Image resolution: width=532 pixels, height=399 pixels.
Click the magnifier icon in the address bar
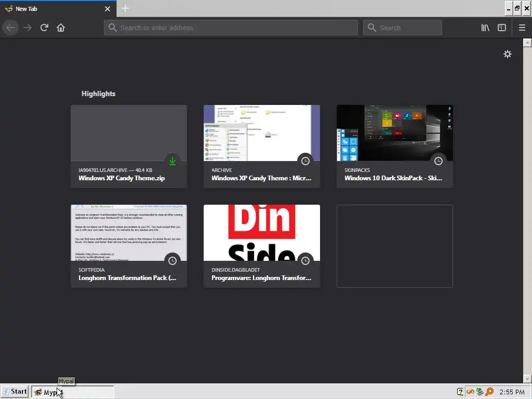pyautogui.click(x=112, y=28)
